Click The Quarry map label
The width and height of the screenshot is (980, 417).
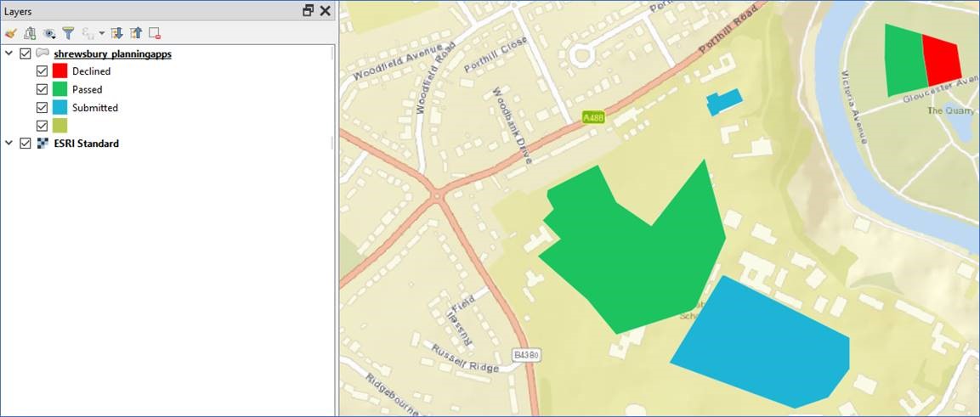(x=950, y=110)
